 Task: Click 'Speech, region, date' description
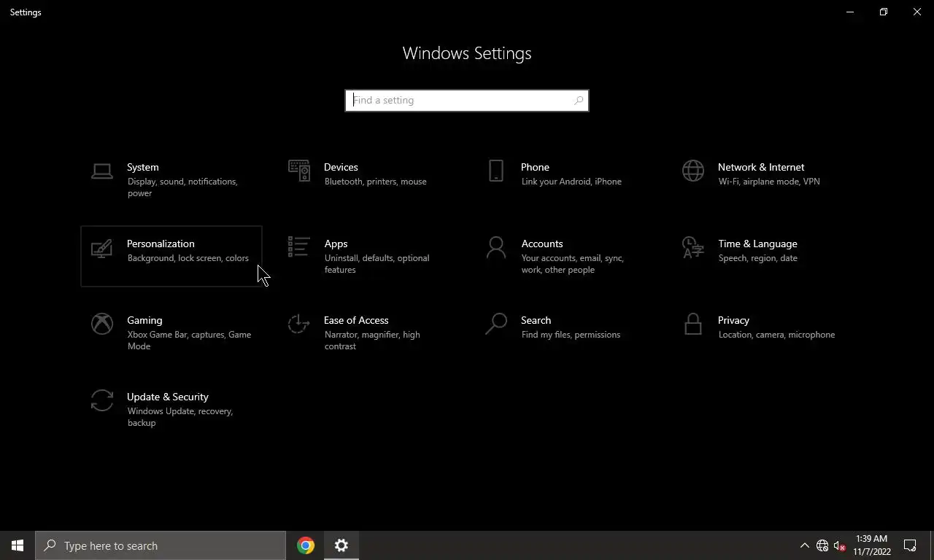click(x=757, y=258)
